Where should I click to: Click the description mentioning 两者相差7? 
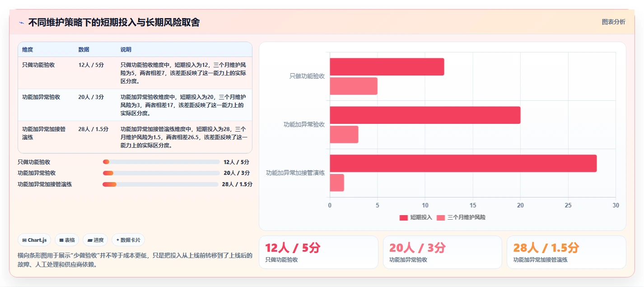(x=184, y=73)
